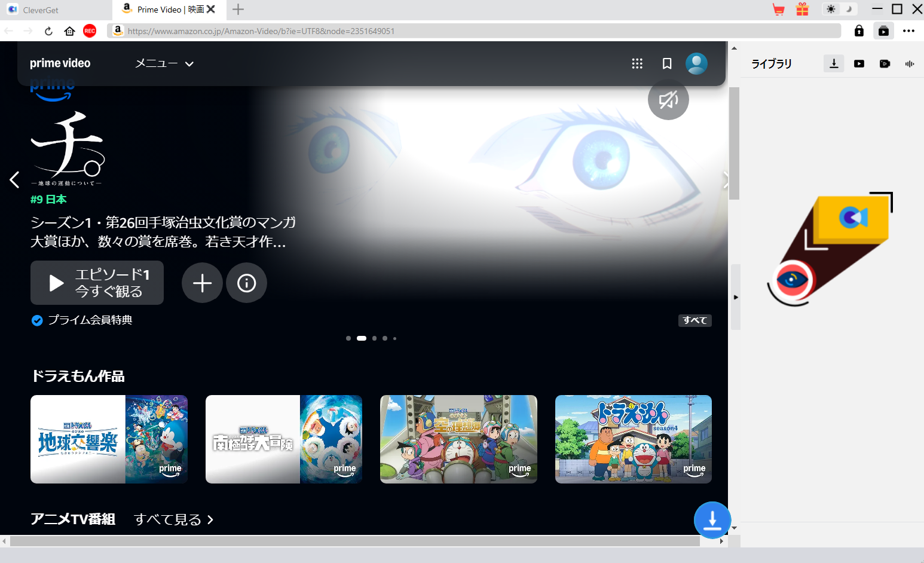The width and height of the screenshot is (924, 563).
Task: Open the three-dots more options menu
Action: click(x=908, y=31)
